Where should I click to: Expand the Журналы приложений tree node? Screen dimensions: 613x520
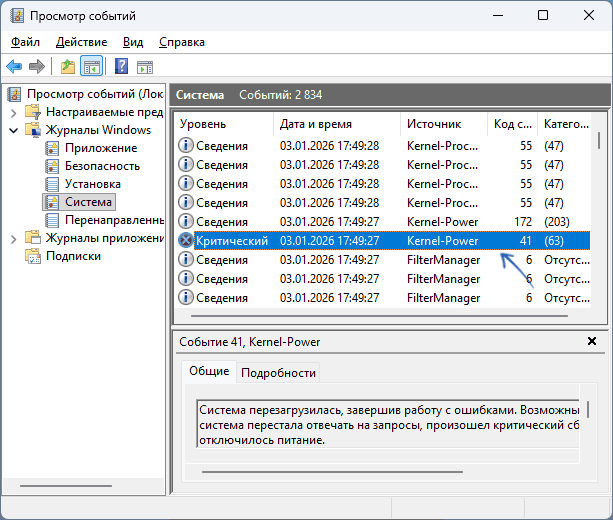tap(14, 238)
